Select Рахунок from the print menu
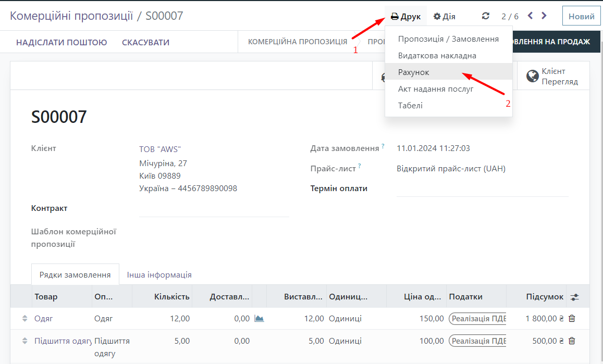The height and width of the screenshot is (364, 603). point(414,72)
